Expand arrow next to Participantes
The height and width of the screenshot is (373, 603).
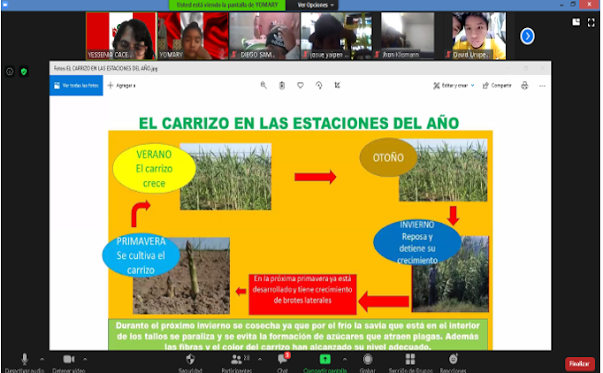260,359
